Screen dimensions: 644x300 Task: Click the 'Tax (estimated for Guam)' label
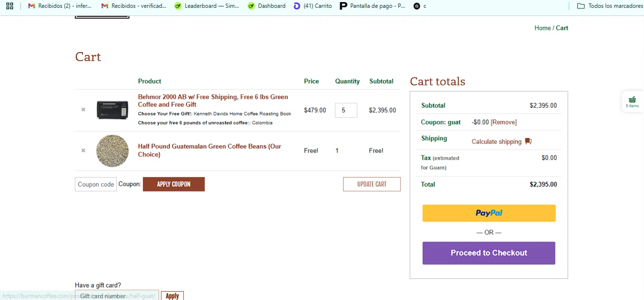(440, 163)
